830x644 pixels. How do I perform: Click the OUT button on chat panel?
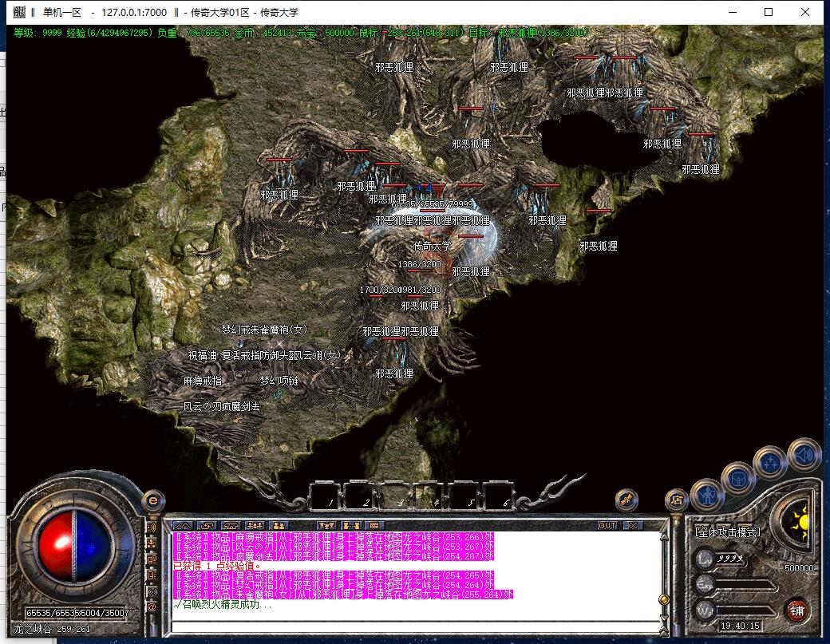(x=607, y=525)
